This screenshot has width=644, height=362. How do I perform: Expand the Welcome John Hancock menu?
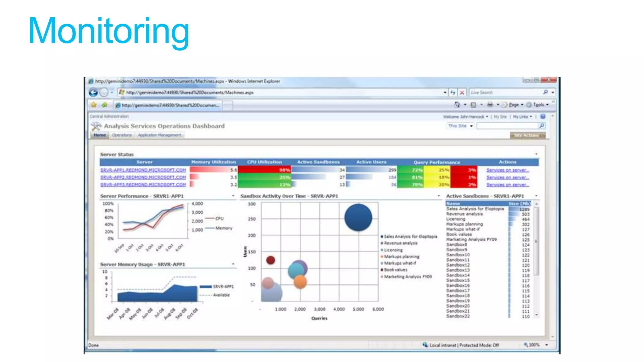point(465,117)
